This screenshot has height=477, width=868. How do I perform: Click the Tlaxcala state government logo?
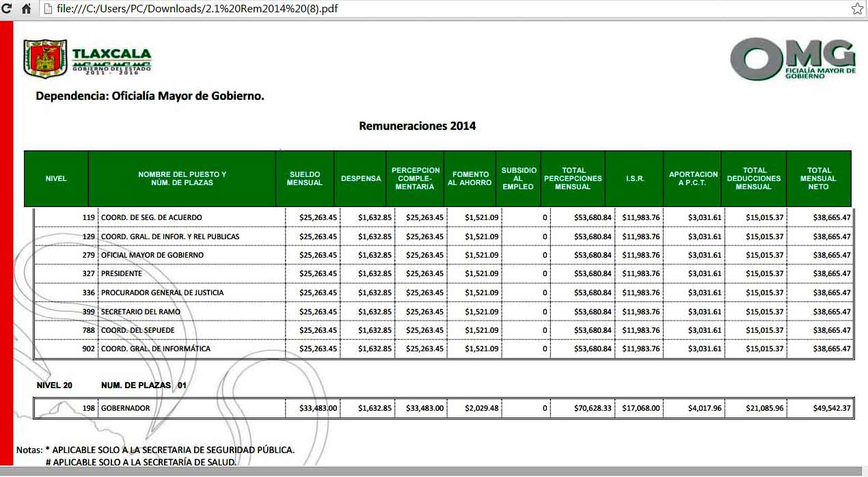coord(87,59)
